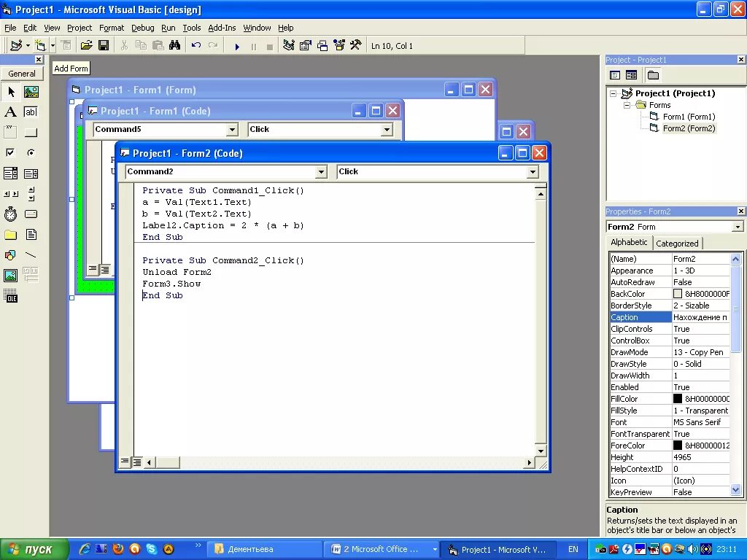
Task: Collapse the Project1 (Project1) tree node
Action: [x=614, y=93]
